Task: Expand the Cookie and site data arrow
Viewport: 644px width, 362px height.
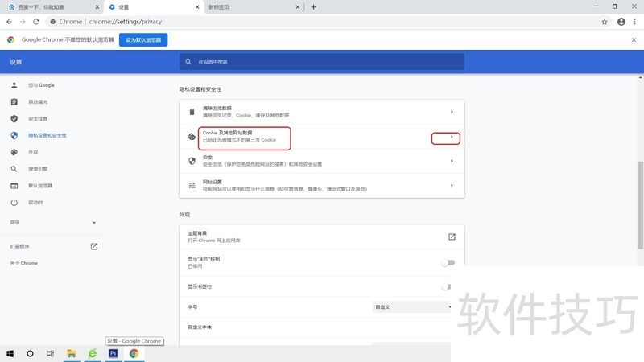Action: tap(452, 137)
